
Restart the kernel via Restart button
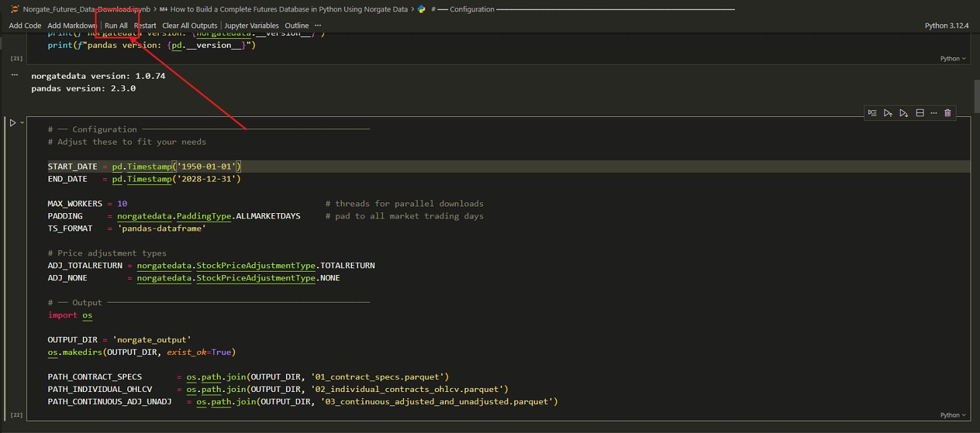pos(145,26)
